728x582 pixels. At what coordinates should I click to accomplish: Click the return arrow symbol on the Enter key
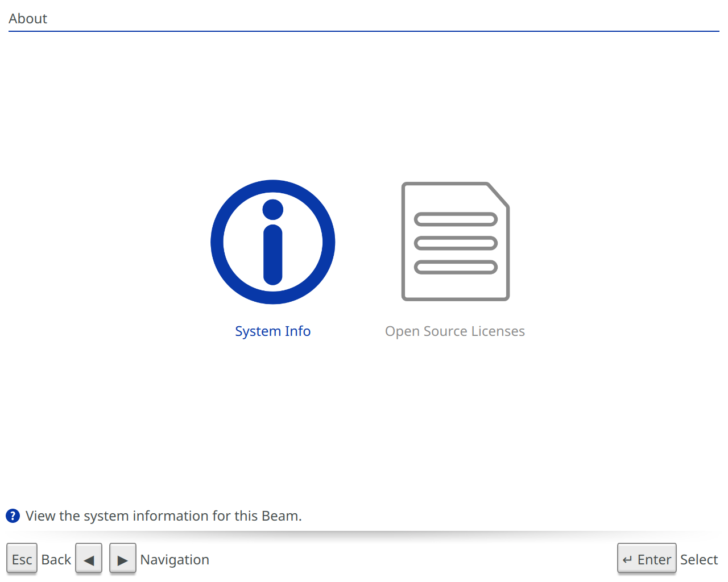(x=627, y=560)
